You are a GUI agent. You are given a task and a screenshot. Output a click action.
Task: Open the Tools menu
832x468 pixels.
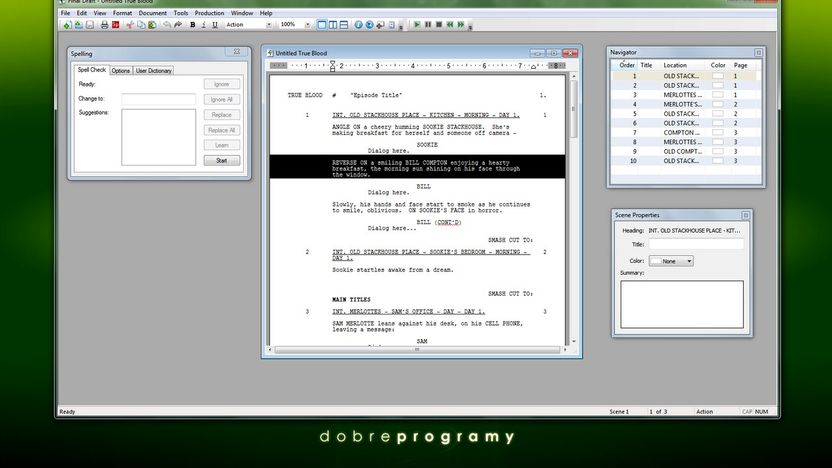click(180, 13)
